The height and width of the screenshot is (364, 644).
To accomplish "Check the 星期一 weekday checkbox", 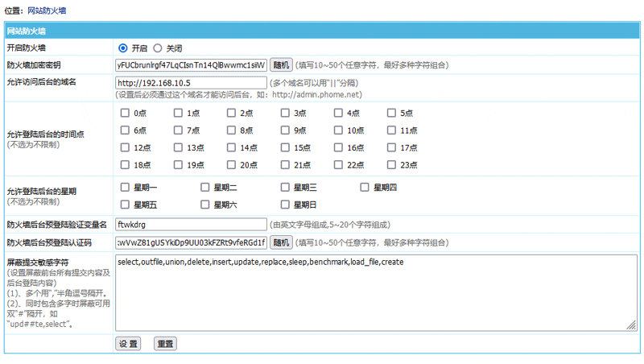I will [125, 187].
